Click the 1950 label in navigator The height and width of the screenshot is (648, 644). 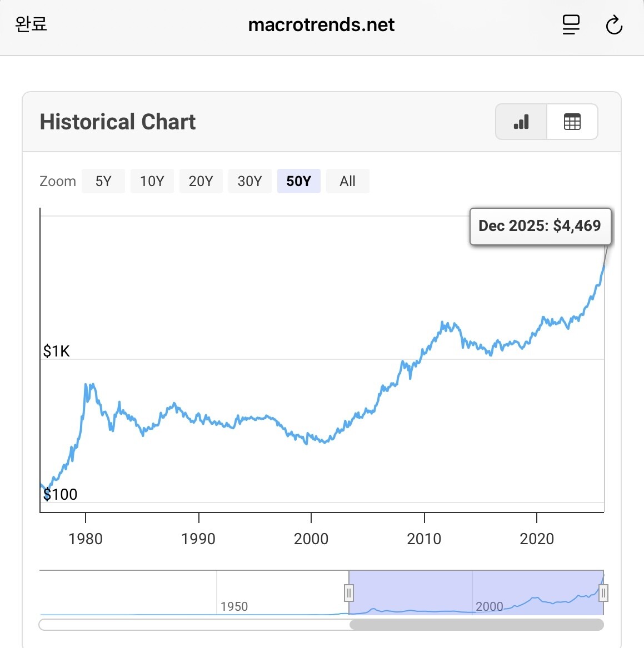click(234, 606)
